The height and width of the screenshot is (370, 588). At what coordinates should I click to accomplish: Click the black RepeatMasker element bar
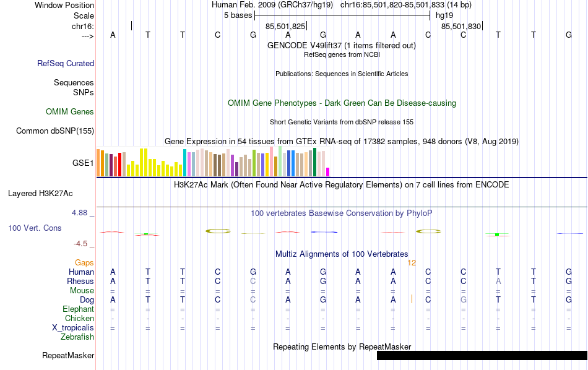[x=482, y=355]
